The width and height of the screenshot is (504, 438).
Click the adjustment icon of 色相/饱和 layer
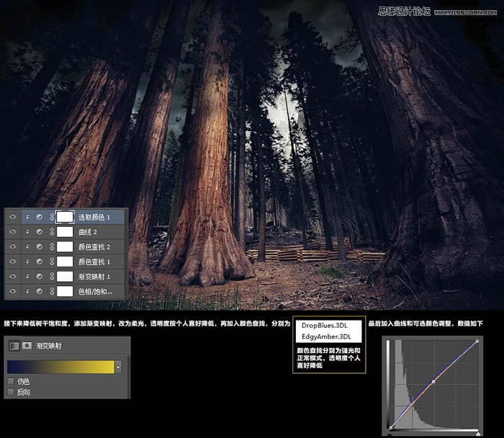[x=39, y=291]
